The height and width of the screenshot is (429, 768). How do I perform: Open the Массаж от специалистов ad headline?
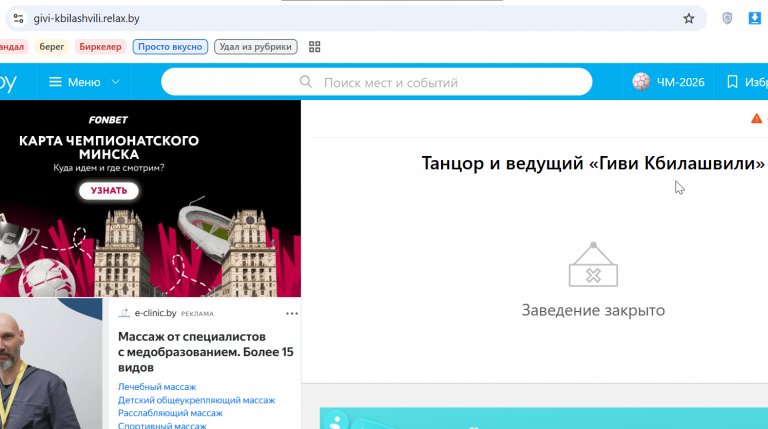[206, 352]
